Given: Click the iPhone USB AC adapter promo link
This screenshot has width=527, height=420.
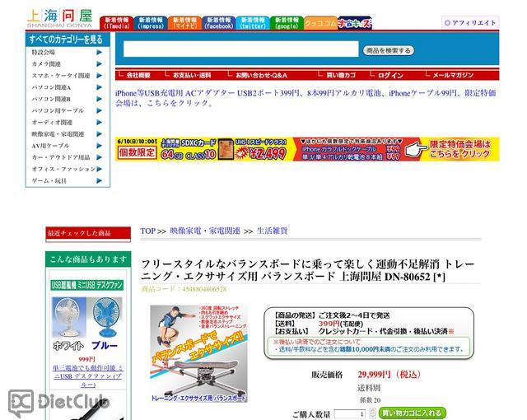Looking at the screenshot, I should 305,98.
